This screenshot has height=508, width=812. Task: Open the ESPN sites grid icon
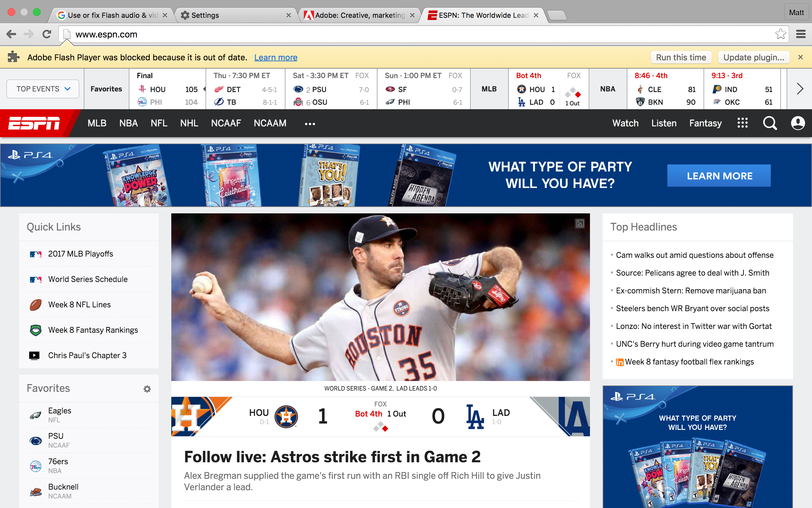tap(743, 123)
